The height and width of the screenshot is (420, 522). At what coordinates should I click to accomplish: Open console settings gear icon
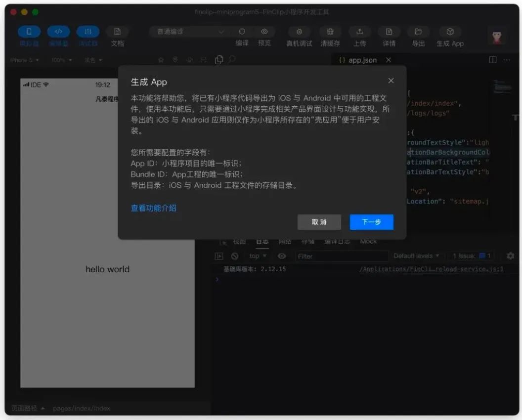(x=510, y=256)
